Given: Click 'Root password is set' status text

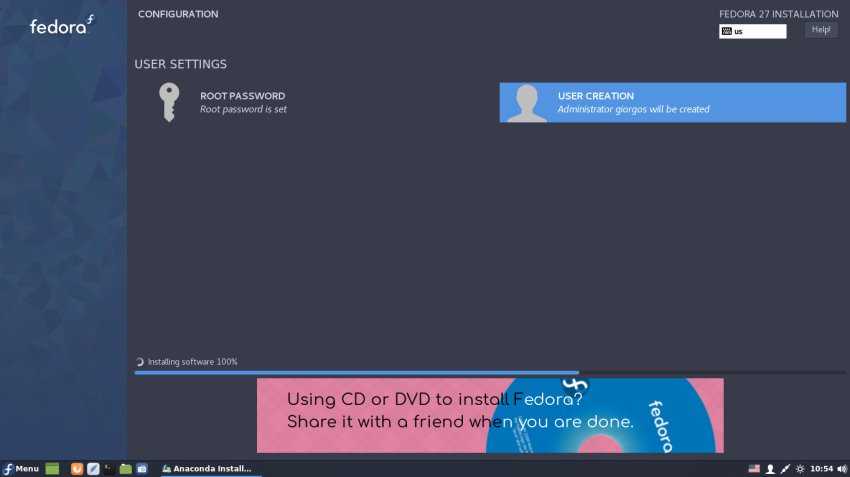Looking at the screenshot, I should point(243,109).
